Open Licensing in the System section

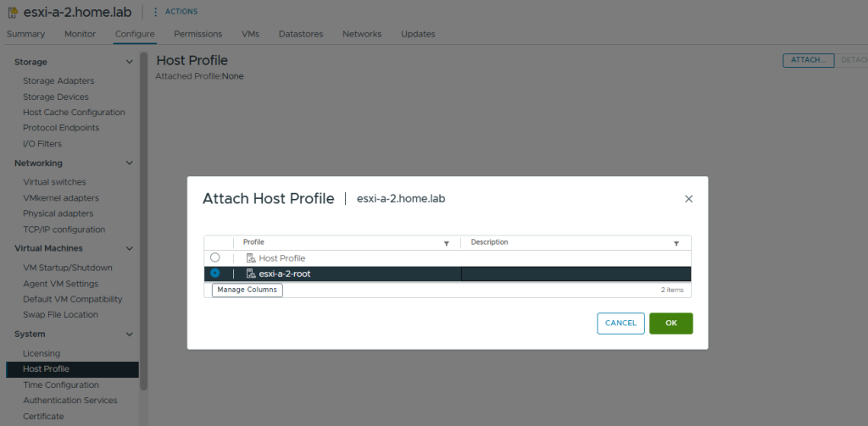pyautogui.click(x=42, y=353)
